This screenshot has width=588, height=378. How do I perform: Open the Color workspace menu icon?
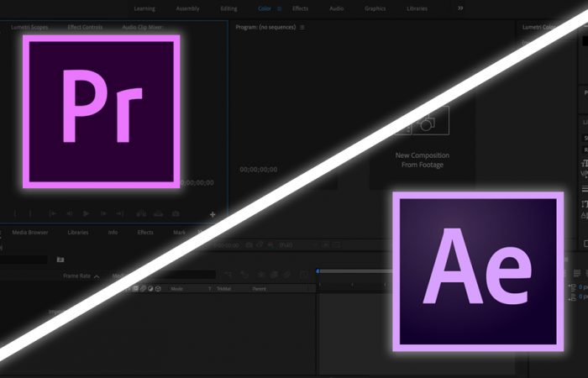280,8
